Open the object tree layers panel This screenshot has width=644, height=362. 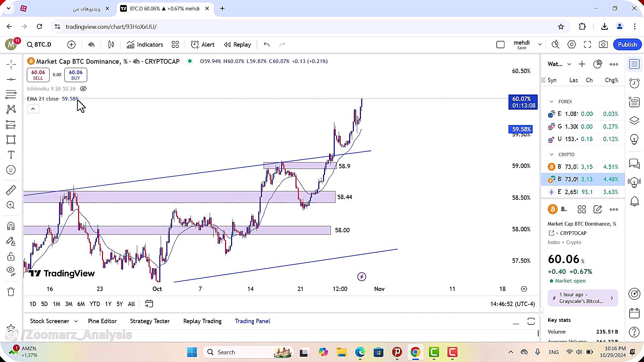634,120
